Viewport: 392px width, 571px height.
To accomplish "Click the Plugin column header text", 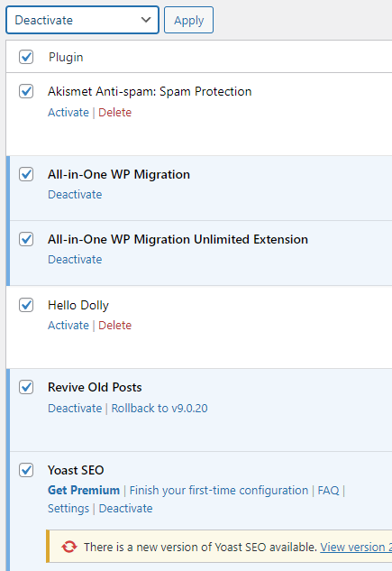I will click(66, 57).
